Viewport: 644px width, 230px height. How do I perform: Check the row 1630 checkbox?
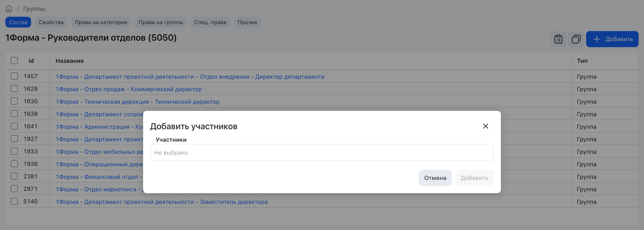point(14,101)
